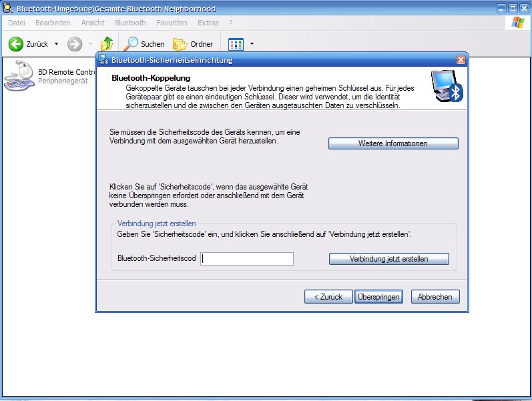Click the Weitere Informationen button
532x401 pixels.
(393, 143)
